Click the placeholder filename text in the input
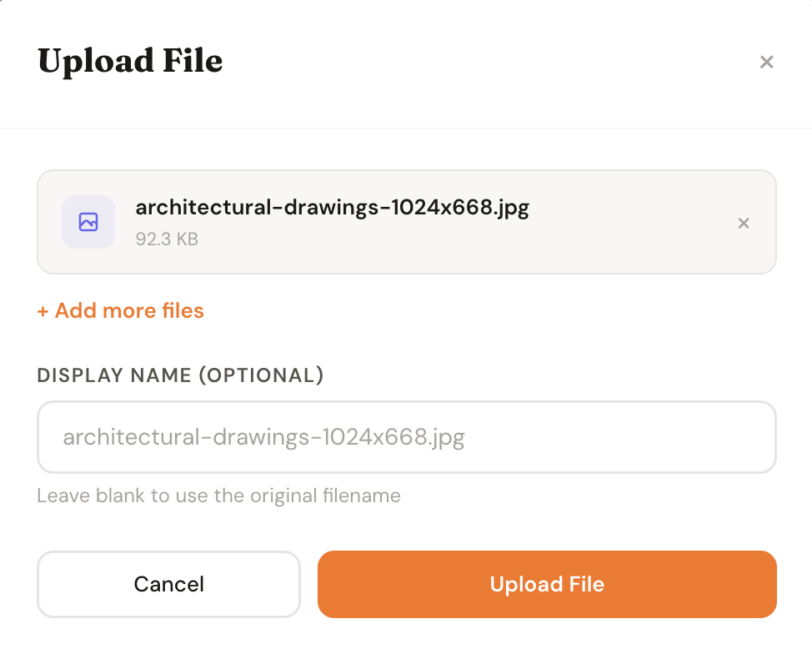The height and width of the screenshot is (654, 812). click(263, 437)
